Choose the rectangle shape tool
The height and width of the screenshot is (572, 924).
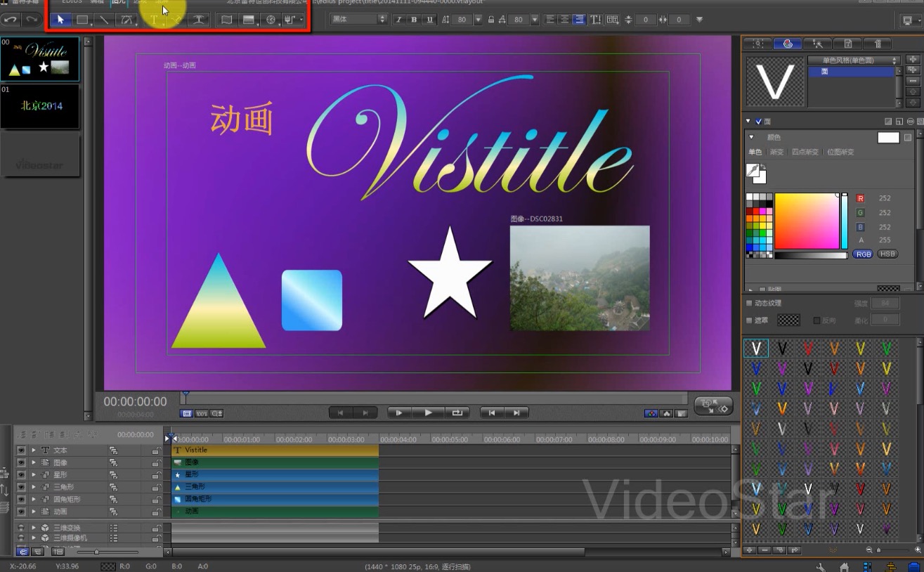click(82, 20)
